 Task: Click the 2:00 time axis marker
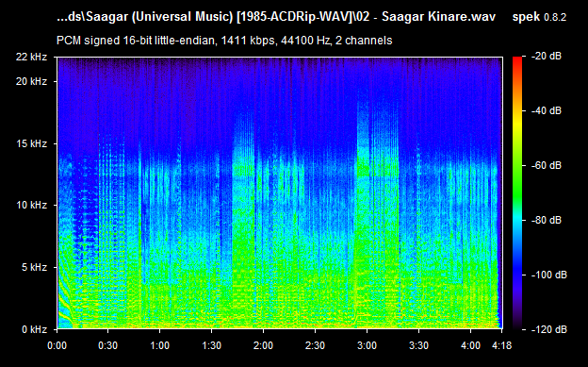click(x=263, y=345)
